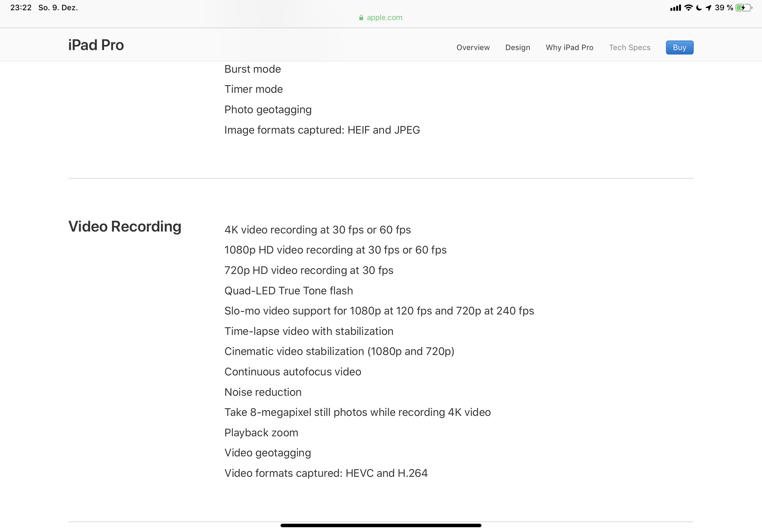Viewport: 762px width, 532px height.
Task: Open the apple.com address bar
Action: click(x=381, y=18)
